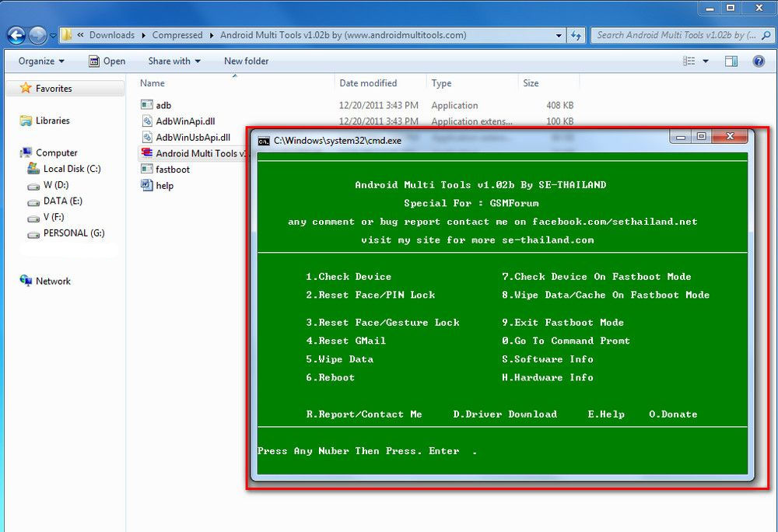Open the More view options arrow

point(706,61)
